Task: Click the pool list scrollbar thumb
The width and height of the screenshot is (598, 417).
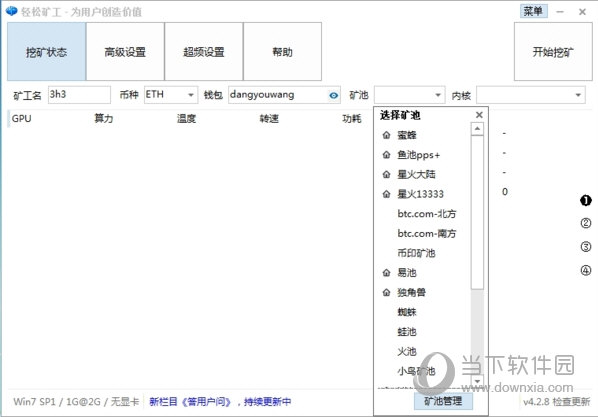Action: 477,212
